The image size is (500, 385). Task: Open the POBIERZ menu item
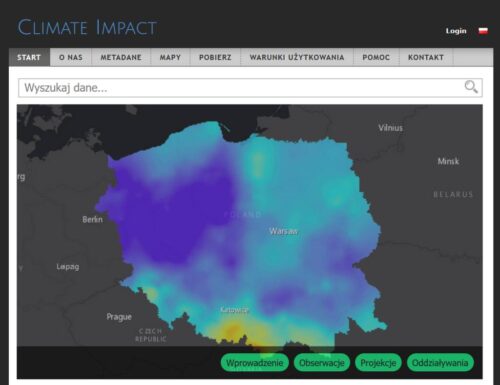(215, 57)
